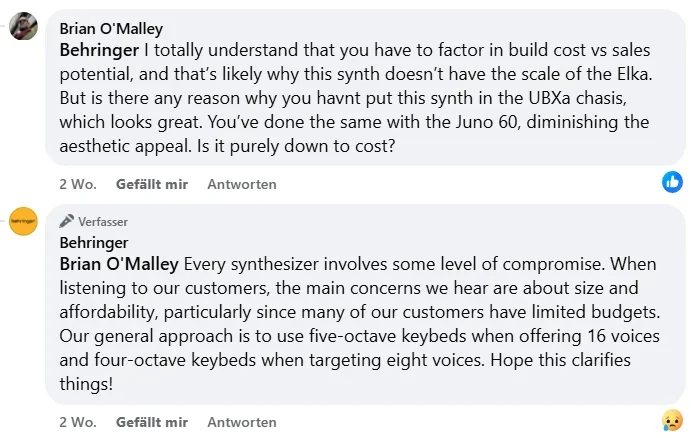Like Brian's comment with Gefällt mir
Image resolution: width=691 pixels, height=438 pixels.
(x=151, y=185)
